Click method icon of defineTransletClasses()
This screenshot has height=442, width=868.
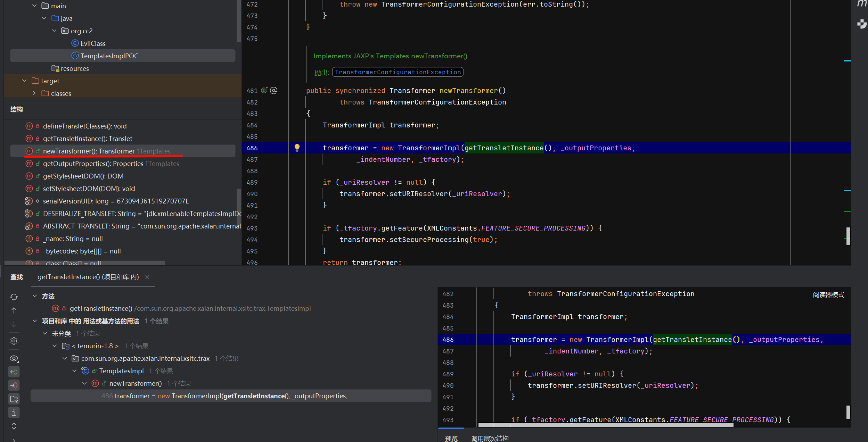point(29,126)
